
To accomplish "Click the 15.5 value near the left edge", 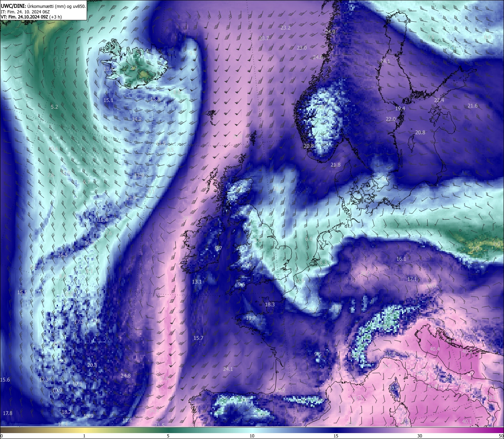I will pyautogui.click(x=22, y=292).
